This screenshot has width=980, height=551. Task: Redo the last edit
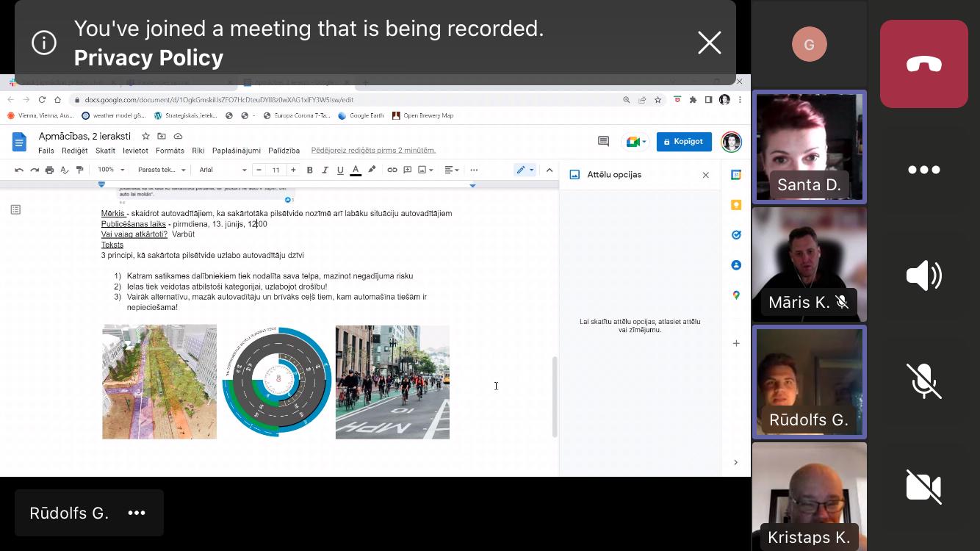[x=35, y=170]
